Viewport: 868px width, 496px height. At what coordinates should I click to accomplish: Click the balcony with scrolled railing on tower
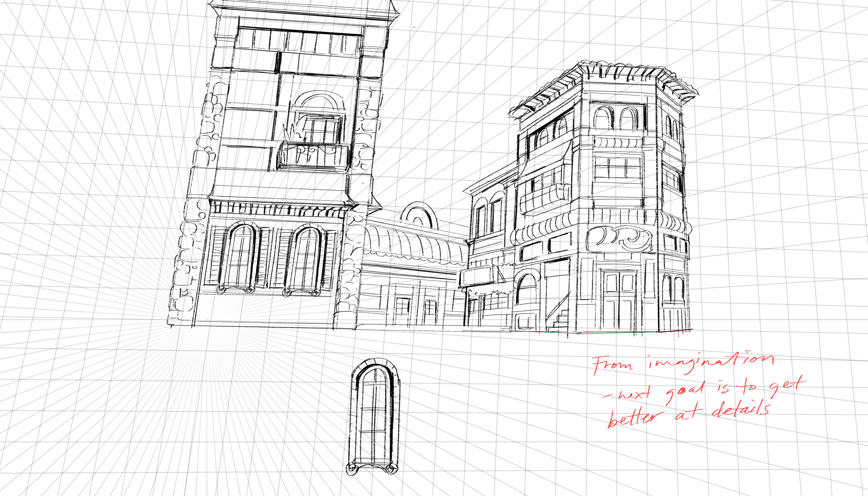313,156
